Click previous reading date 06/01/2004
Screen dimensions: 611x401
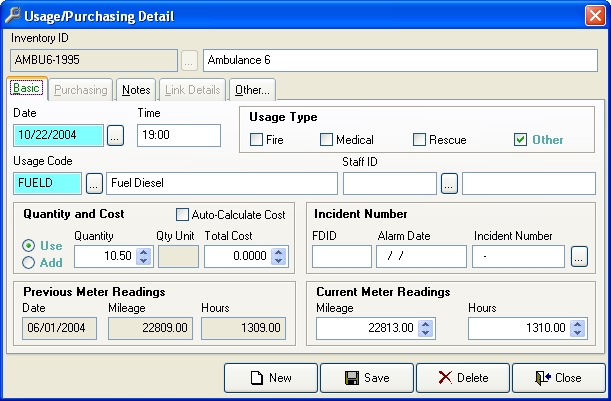(x=59, y=329)
